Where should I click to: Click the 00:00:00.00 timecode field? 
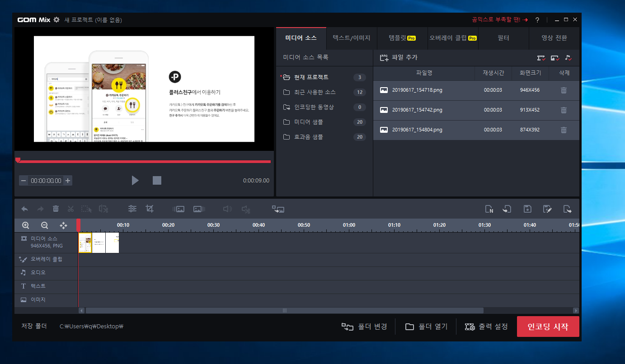[46, 181]
